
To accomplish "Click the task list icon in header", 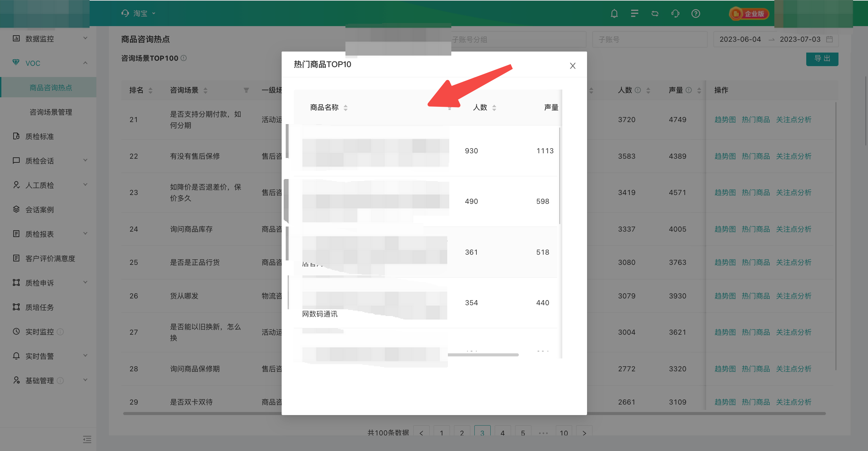I will pos(635,14).
